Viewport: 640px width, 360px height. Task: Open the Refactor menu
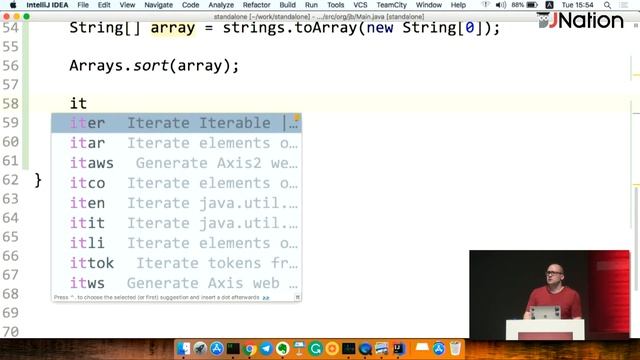click(256, 5)
